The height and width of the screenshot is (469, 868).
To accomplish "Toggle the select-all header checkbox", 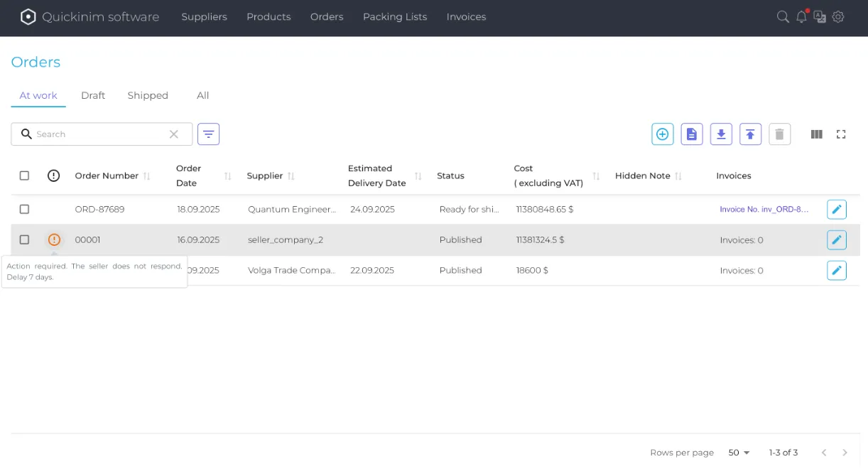I will (x=24, y=176).
